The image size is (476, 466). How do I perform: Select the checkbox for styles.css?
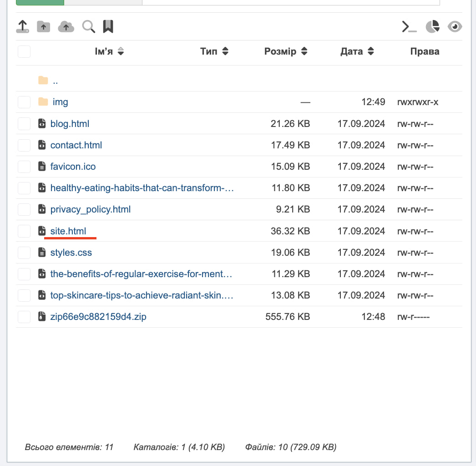24,253
